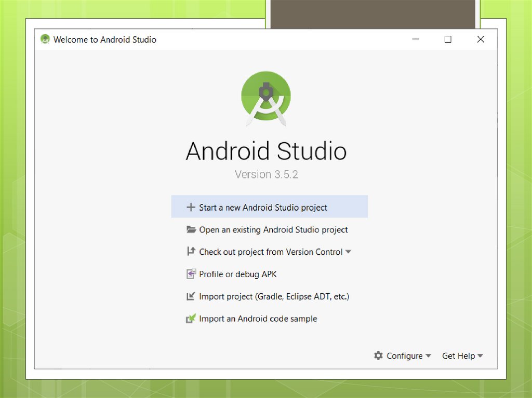Click the folder icon beside Open existing project

(x=191, y=229)
